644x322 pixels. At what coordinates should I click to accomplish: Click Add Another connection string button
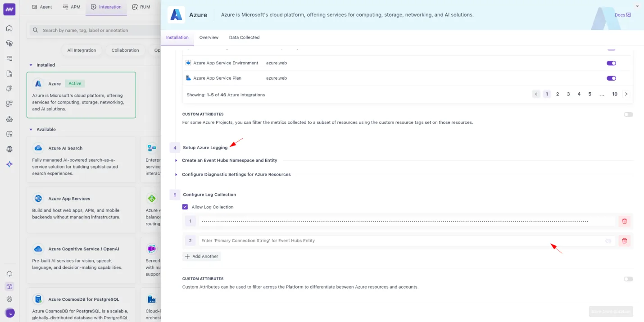[202, 256]
